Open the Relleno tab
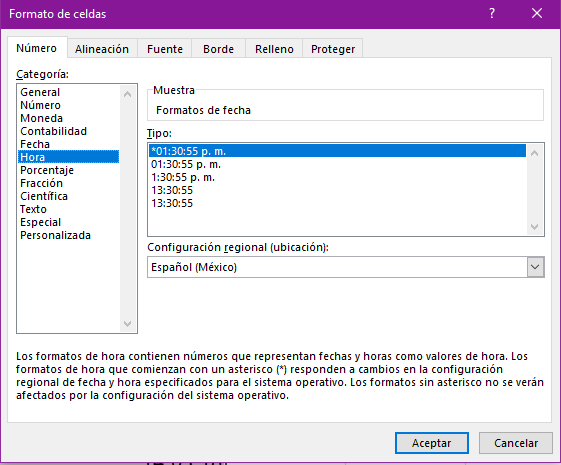This screenshot has width=561, height=465. (x=274, y=49)
